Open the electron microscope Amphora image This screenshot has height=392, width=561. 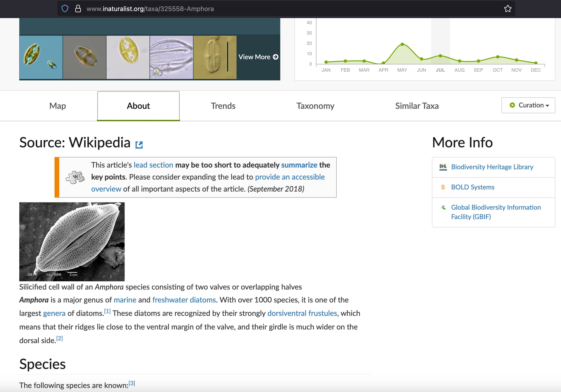[72, 242]
